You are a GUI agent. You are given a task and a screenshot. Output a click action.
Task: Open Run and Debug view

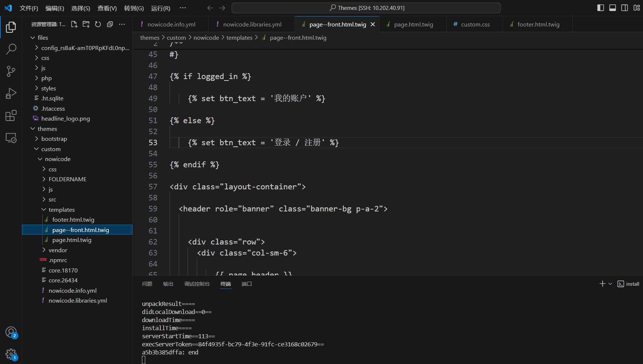(x=11, y=93)
